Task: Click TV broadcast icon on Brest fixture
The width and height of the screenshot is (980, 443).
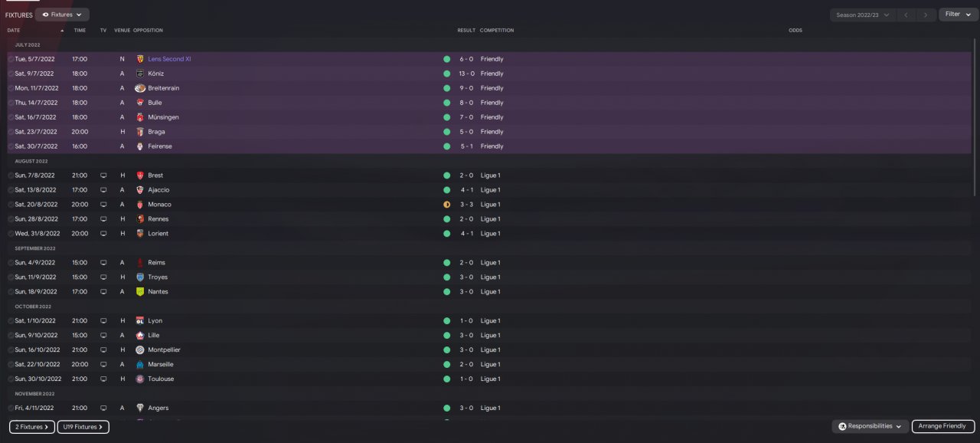Action: click(103, 176)
